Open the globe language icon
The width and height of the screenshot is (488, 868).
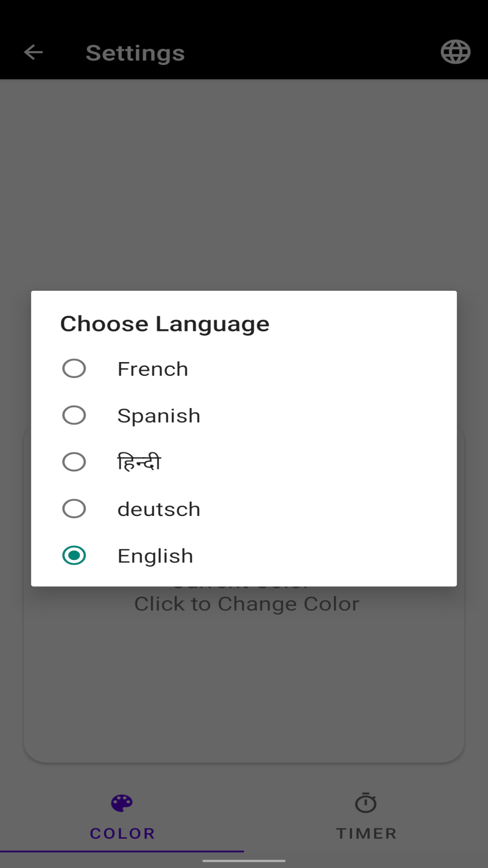455,52
